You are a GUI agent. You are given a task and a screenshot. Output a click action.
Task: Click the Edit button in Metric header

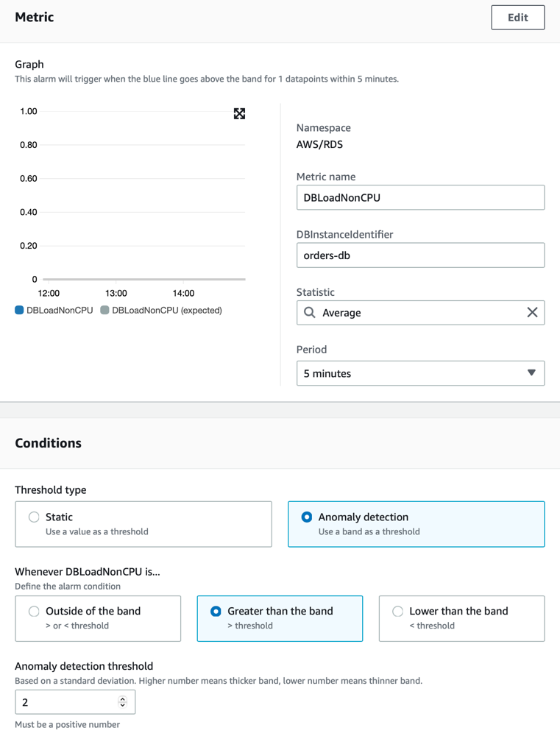pyautogui.click(x=517, y=18)
